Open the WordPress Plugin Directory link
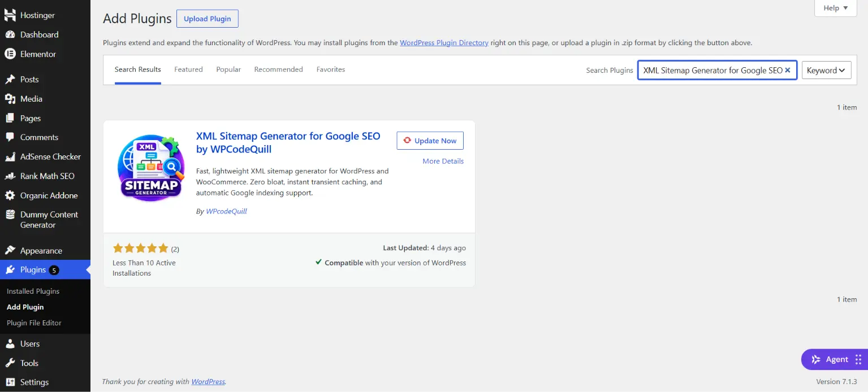 444,42
